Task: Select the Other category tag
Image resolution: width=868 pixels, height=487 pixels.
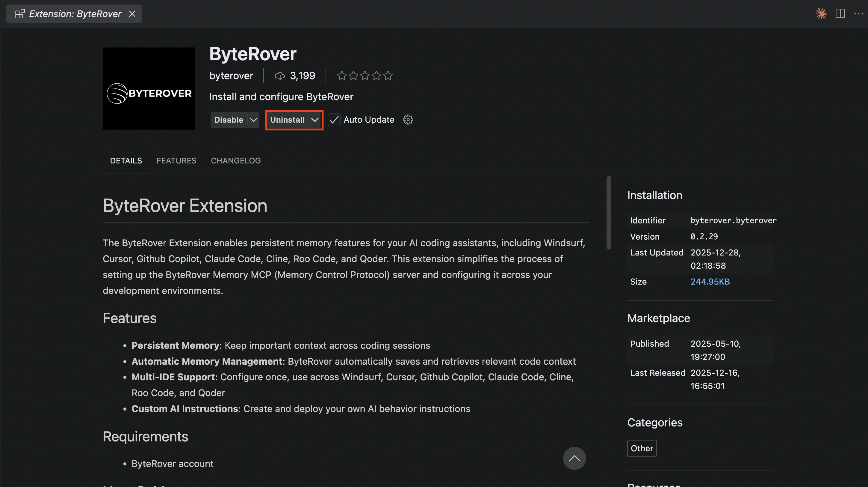Action: [x=642, y=448]
